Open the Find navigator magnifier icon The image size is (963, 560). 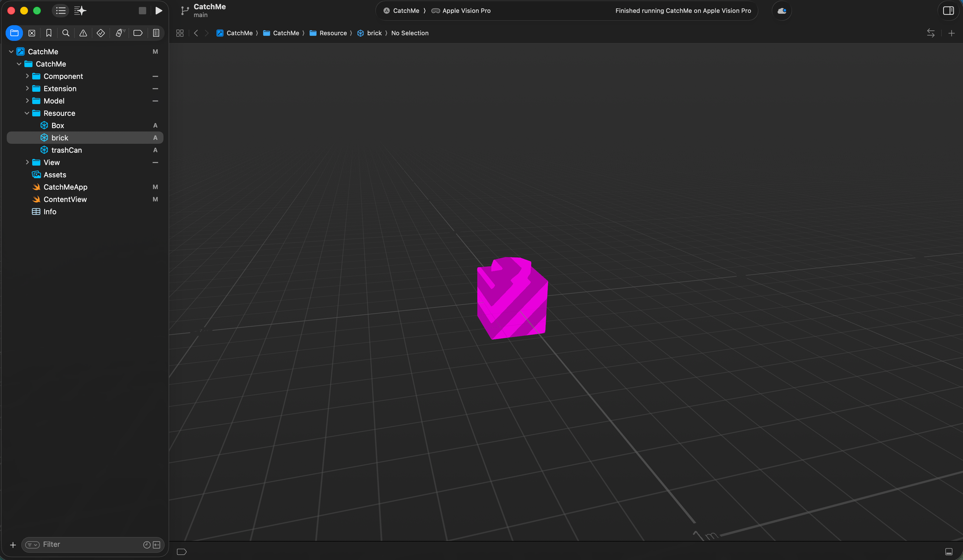[x=66, y=33]
